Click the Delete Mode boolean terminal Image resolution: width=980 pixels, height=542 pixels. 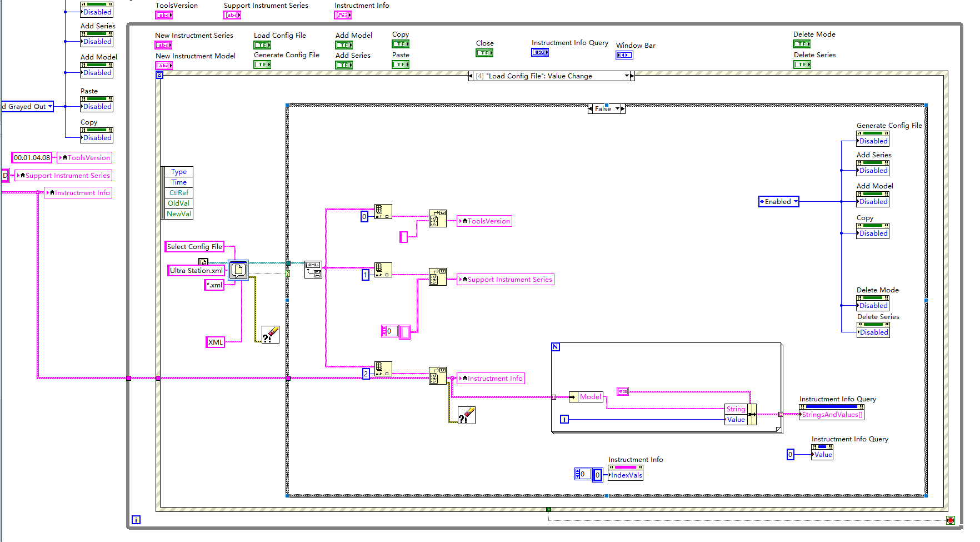click(802, 44)
